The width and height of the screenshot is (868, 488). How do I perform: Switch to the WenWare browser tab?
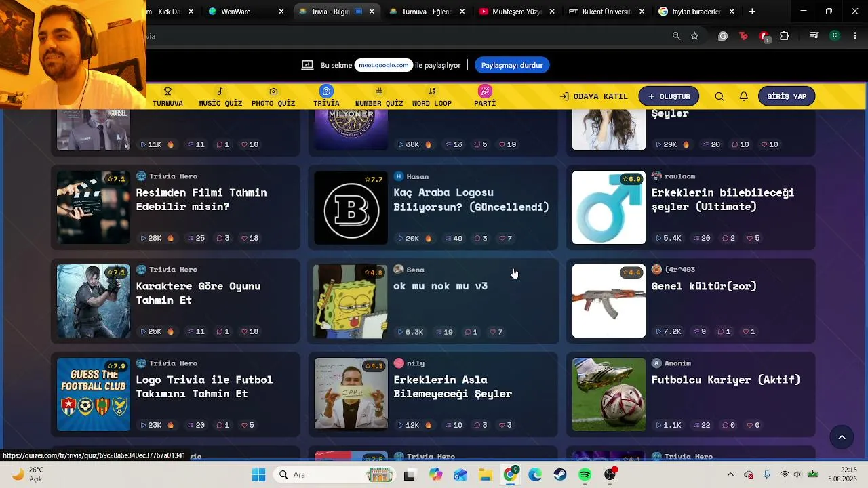pyautogui.click(x=245, y=12)
